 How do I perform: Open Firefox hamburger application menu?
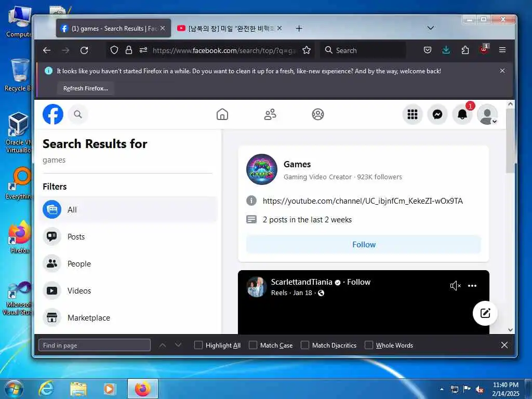click(502, 50)
